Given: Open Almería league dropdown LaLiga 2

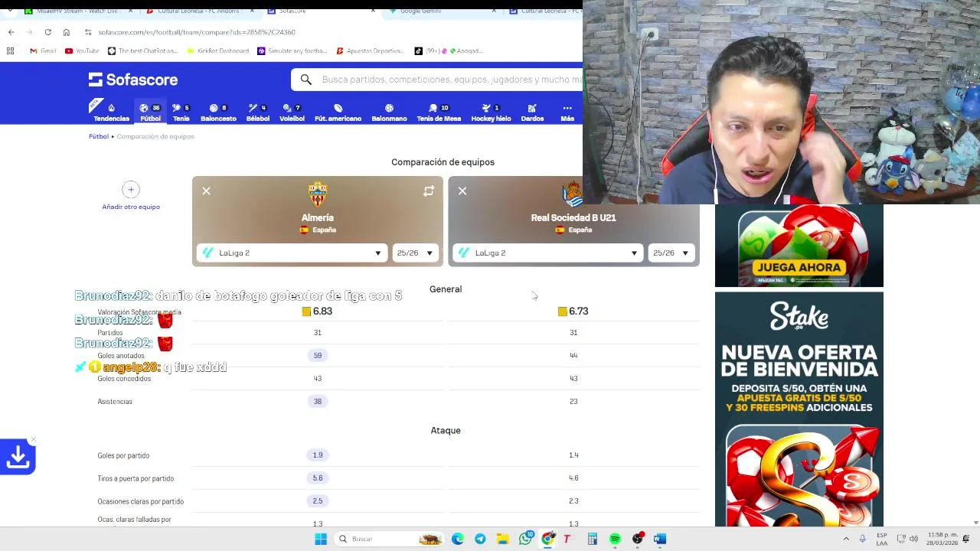Looking at the screenshot, I should [292, 253].
